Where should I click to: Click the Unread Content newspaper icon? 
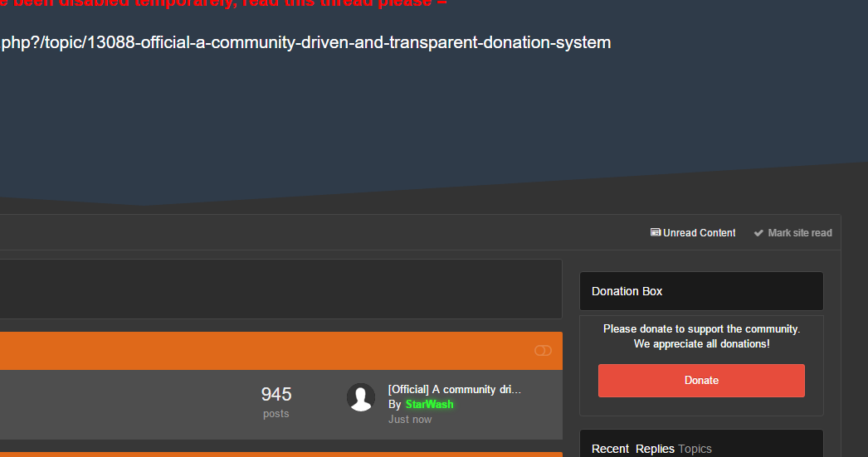656,233
